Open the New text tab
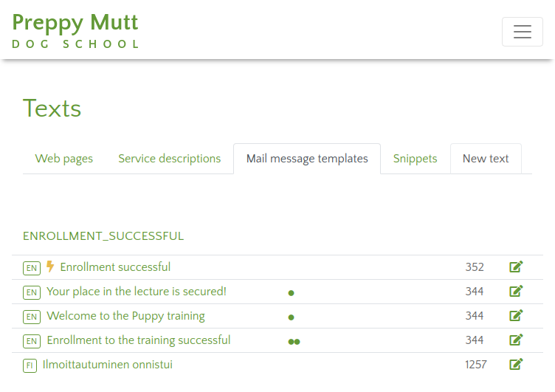Viewport: 555px width, 392px height. (486, 159)
